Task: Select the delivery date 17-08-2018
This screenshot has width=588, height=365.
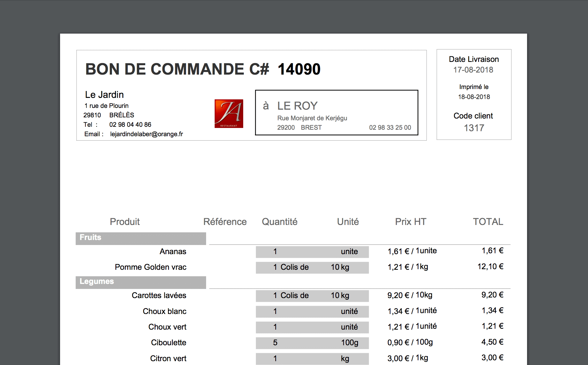Action: click(x=473, y=70)
